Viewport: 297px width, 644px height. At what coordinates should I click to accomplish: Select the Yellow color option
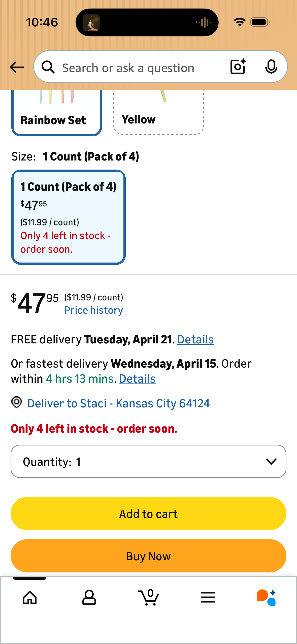(159, 112)
